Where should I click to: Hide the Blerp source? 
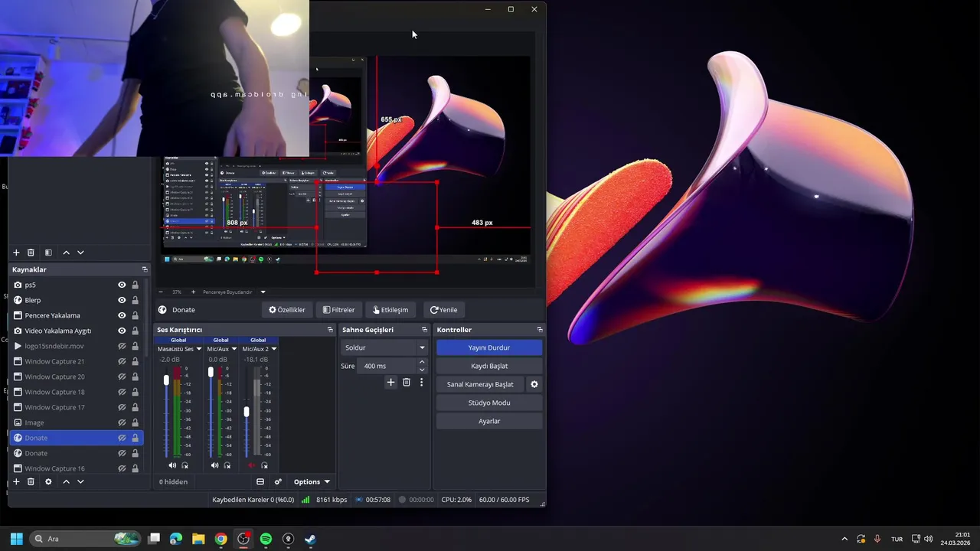pos(122,300)
